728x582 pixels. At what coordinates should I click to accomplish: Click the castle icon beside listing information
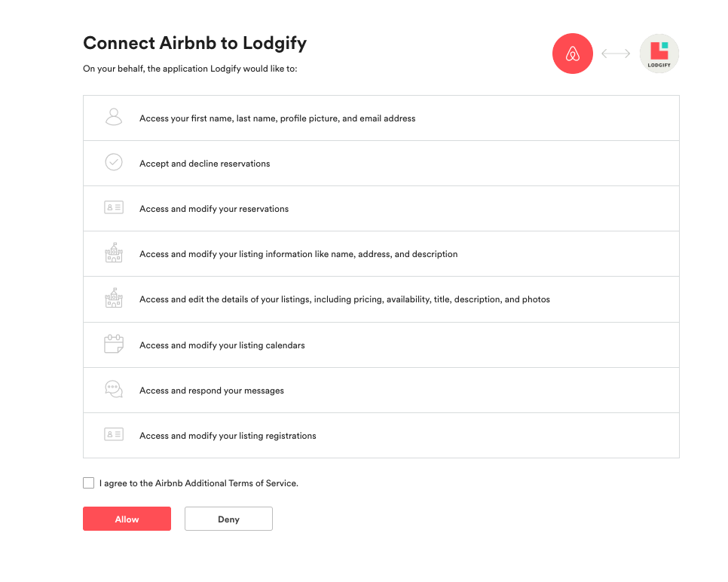tap(114, 253)
